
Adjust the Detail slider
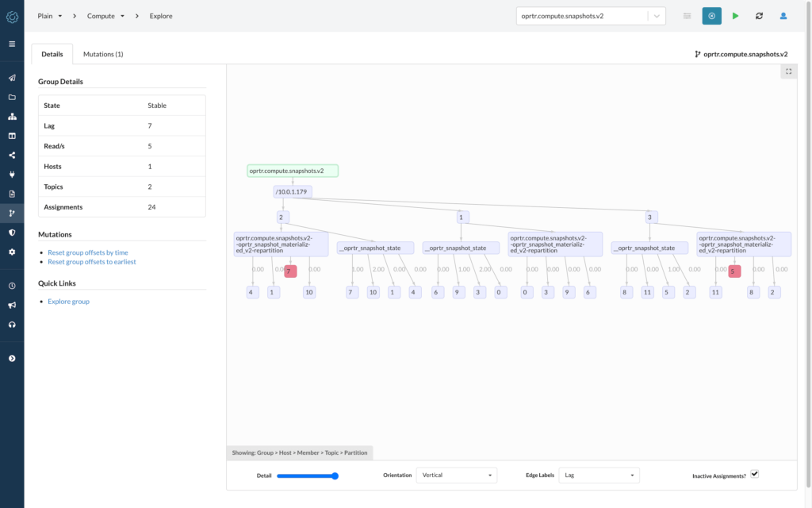click(x=334, y=475)
